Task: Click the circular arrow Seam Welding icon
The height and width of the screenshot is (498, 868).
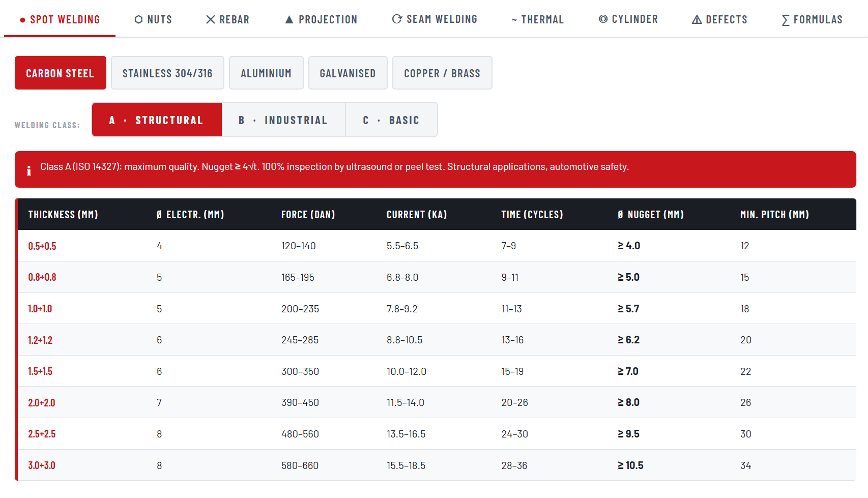Action: tap(397, 19)
